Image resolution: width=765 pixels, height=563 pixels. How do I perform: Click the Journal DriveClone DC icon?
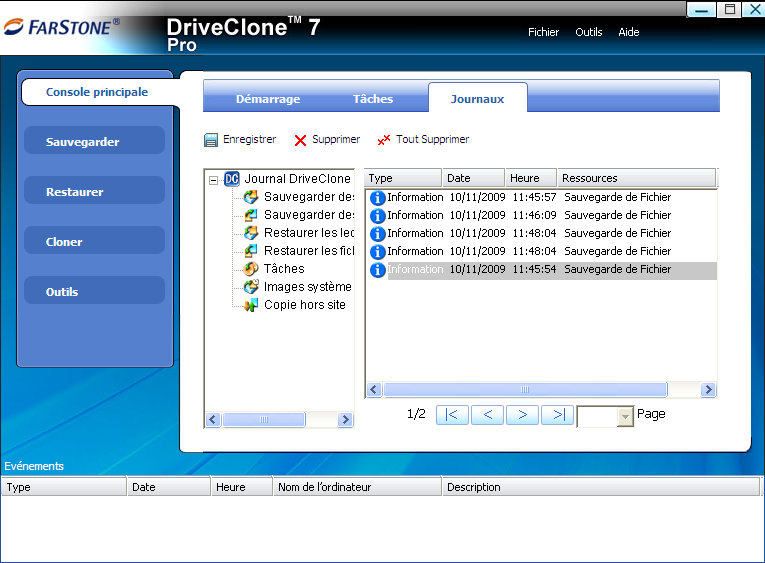click(x=231, y=179)
